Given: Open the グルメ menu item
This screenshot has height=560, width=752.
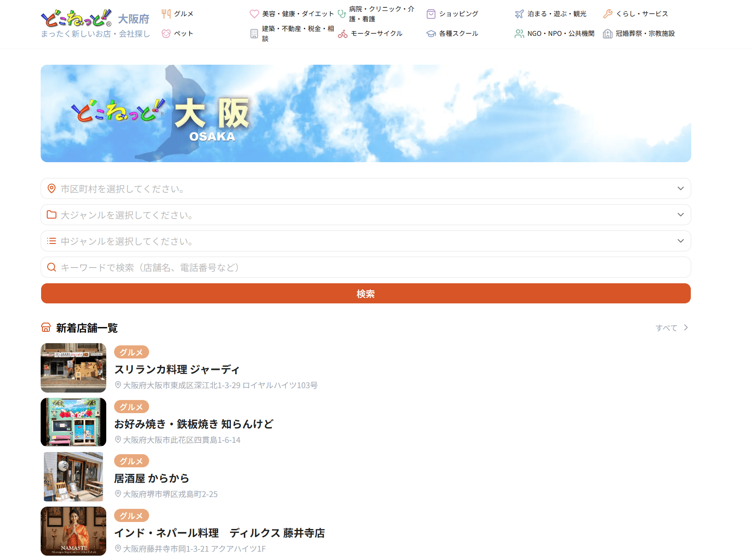Looking at the screenshot, I should pyautogui.click(x=184, y=14).
